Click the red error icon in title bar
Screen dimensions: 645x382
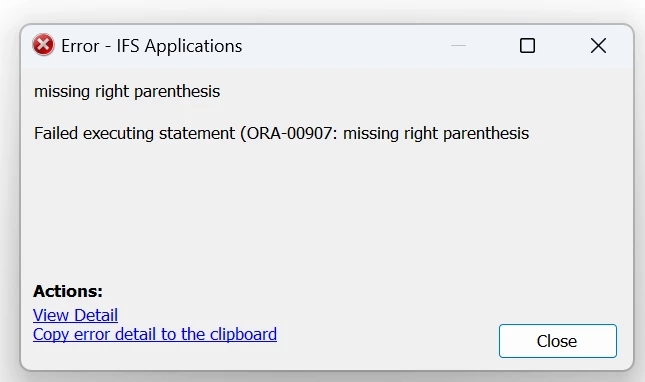coord(43,45)
